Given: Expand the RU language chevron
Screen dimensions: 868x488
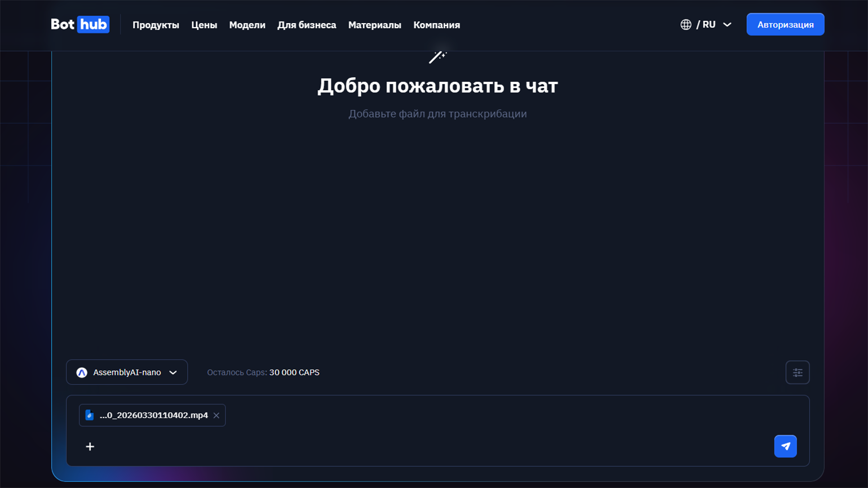Looking at the screenshot, I should [727, 25].
